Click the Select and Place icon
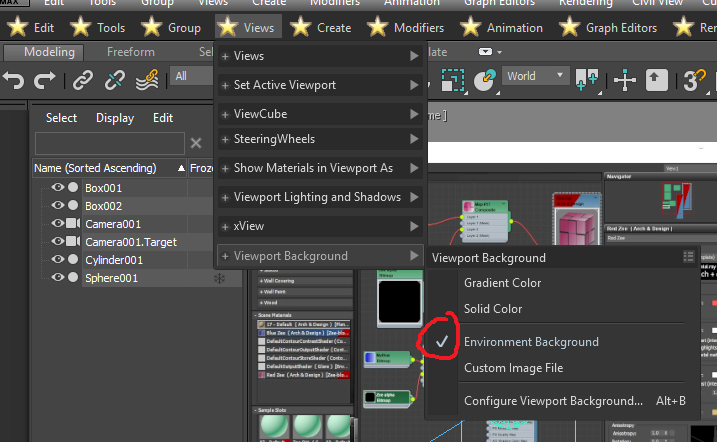 [485, 80]
